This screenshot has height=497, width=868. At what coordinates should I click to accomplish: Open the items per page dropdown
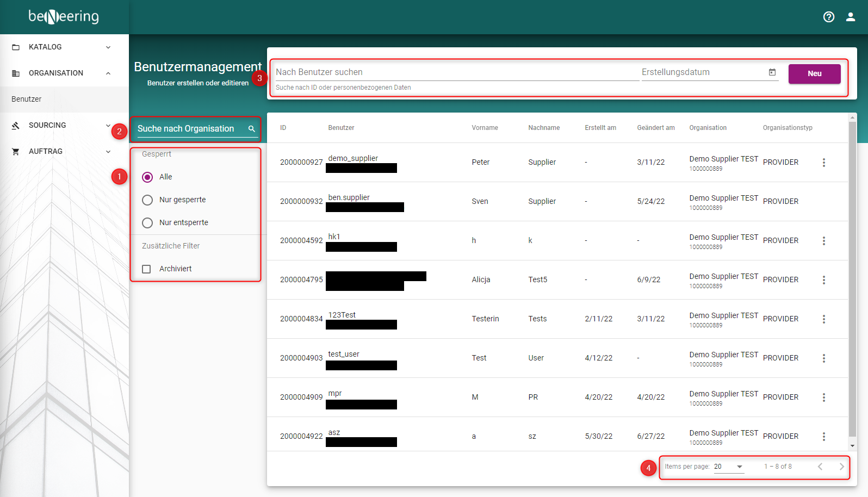coord(728,467)
